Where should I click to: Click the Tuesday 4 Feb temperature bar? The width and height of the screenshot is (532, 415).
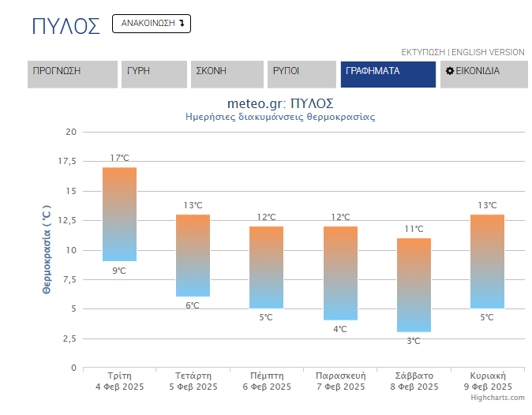pos(119,214)
